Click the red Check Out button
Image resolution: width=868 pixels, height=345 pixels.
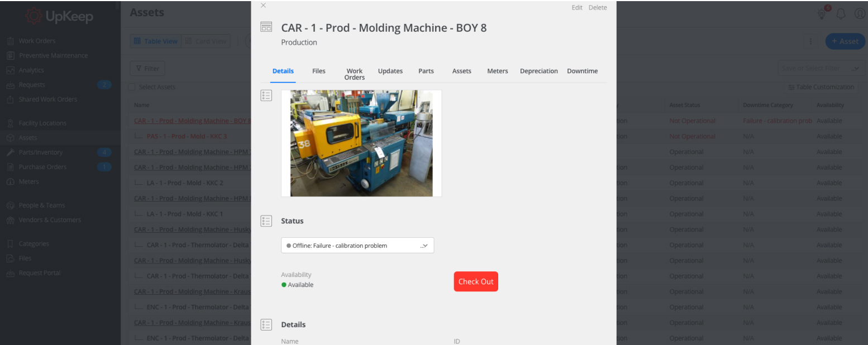[x=476, y=281]
